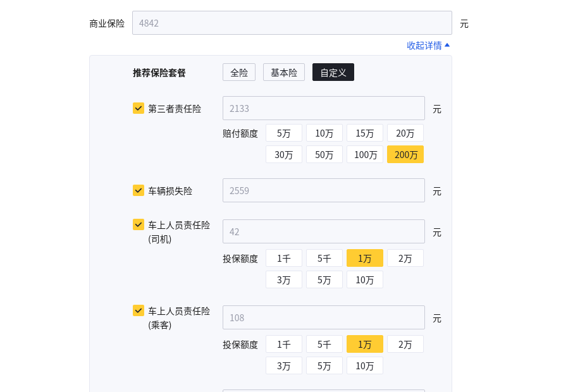Set driver coverage to 2万
This screenshot has height=392, width=561.
point(405,258)
